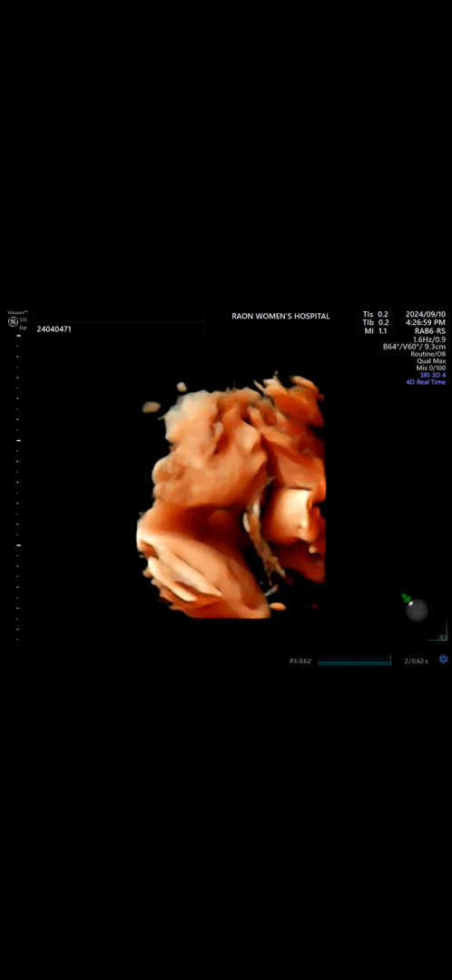Click the 2 / 0.62 s readout

tap(417, 661)
